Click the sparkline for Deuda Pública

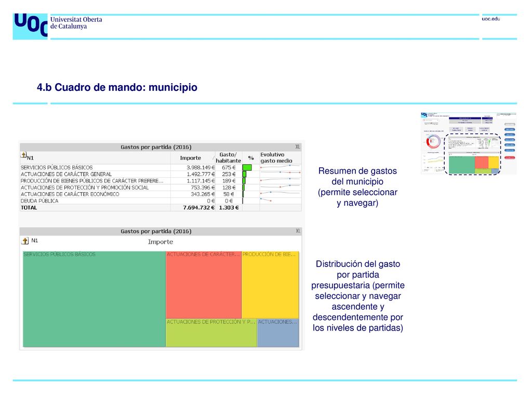tap(265, 200)
